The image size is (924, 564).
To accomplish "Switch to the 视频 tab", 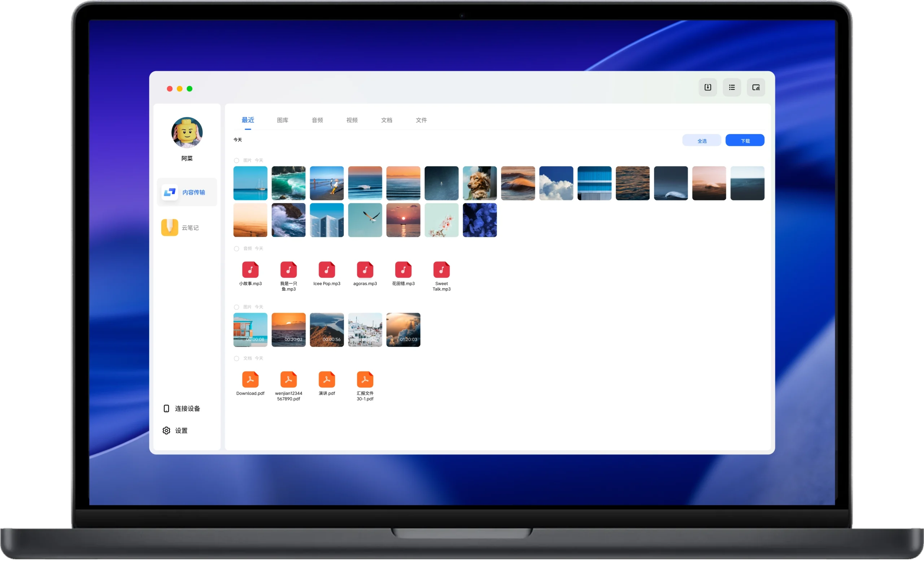I will tap(352, 120).
